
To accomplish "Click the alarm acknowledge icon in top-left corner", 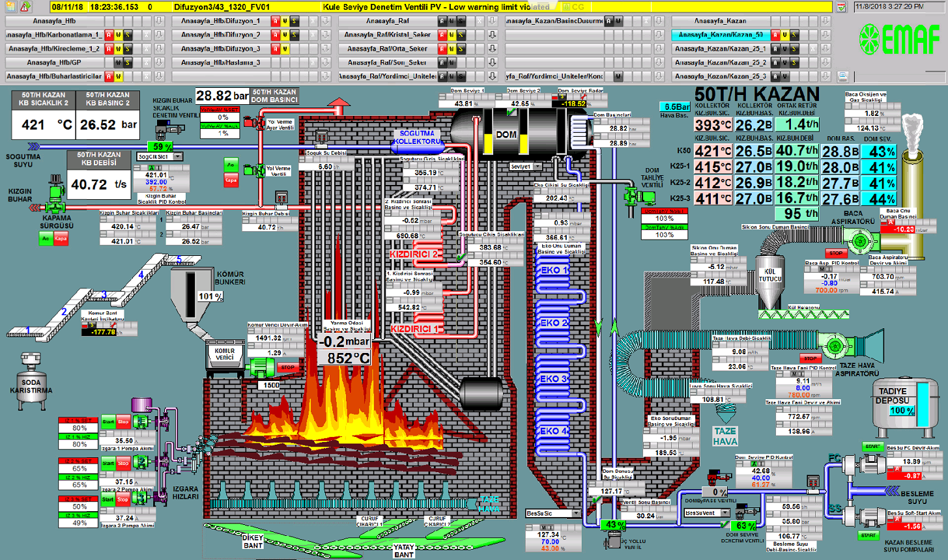I will (25, 7).
